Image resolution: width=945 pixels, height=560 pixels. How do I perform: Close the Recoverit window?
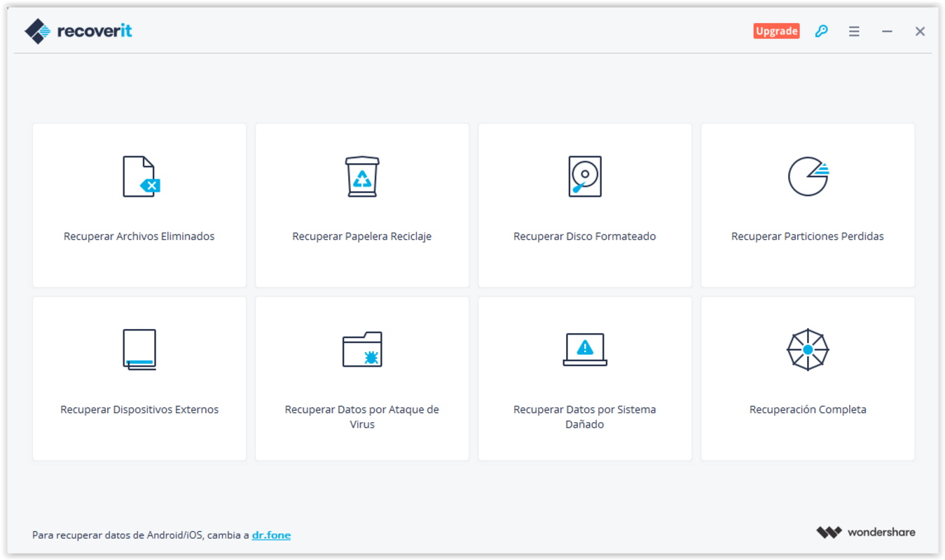920,31
